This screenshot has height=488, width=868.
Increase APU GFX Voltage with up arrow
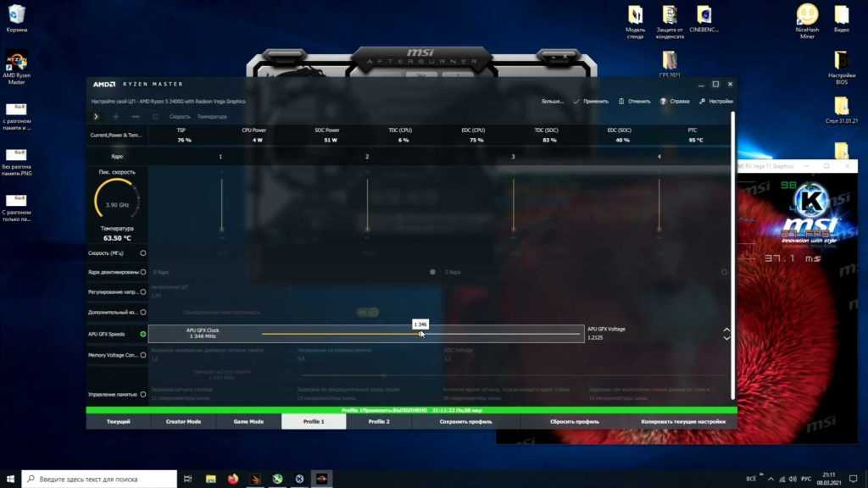726,330
